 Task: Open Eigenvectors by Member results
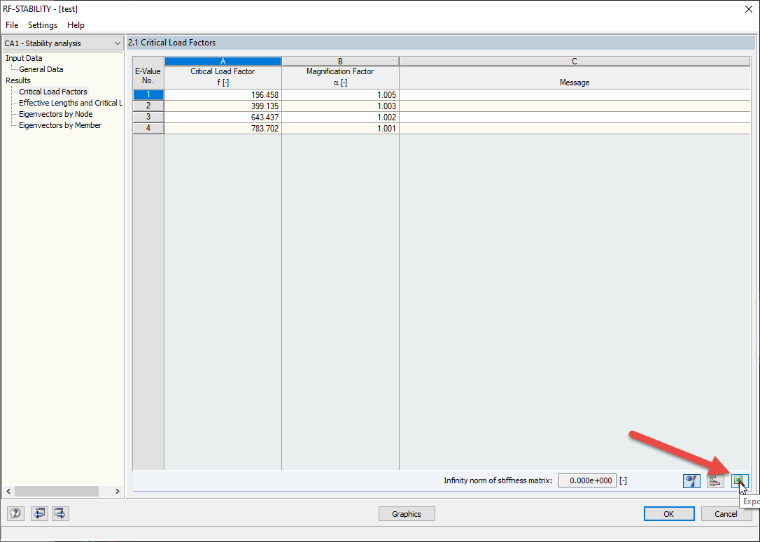pyautogui.click(x=60, y=125)
